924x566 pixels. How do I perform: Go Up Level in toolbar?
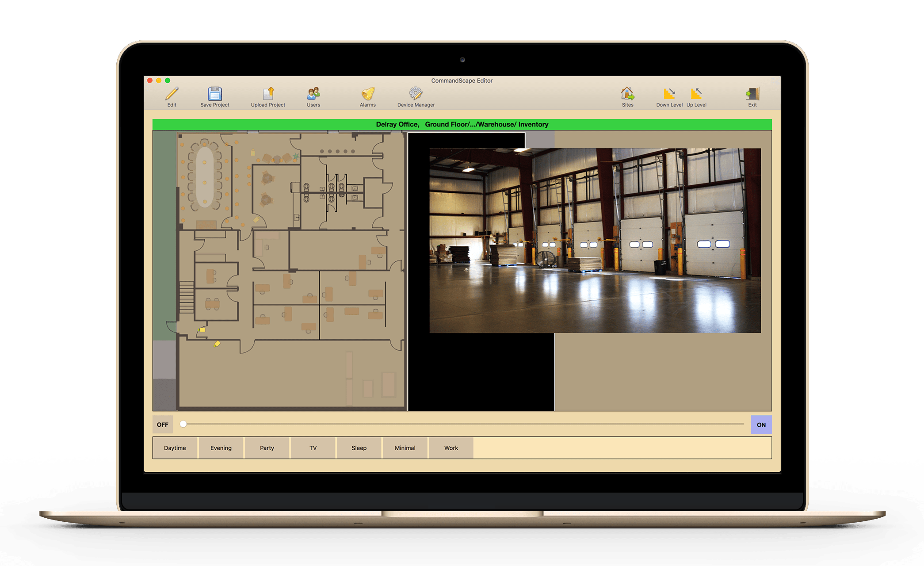(696, 94)
